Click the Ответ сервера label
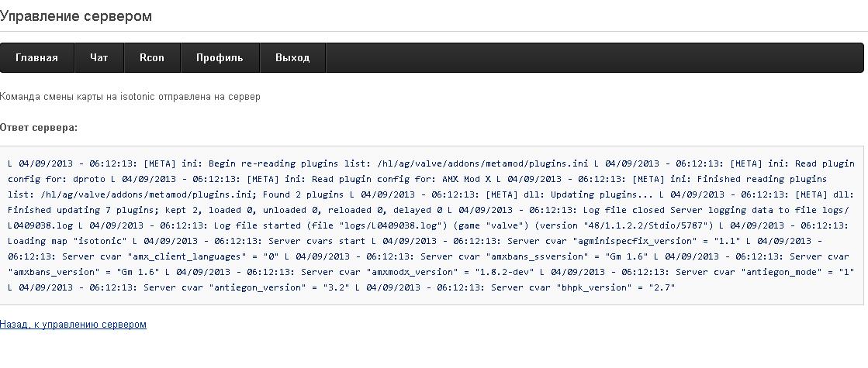The height and width of the screenshot is (368, 868). point(39,127)
